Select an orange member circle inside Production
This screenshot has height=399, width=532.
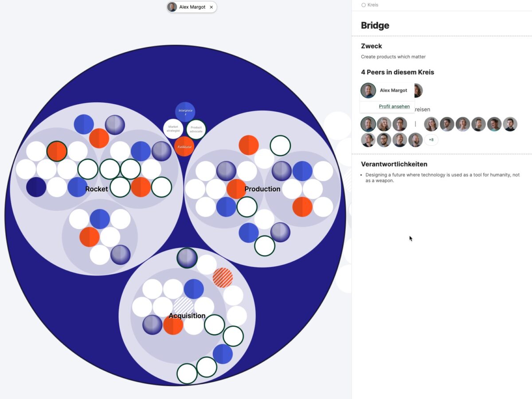click(235, 188)
